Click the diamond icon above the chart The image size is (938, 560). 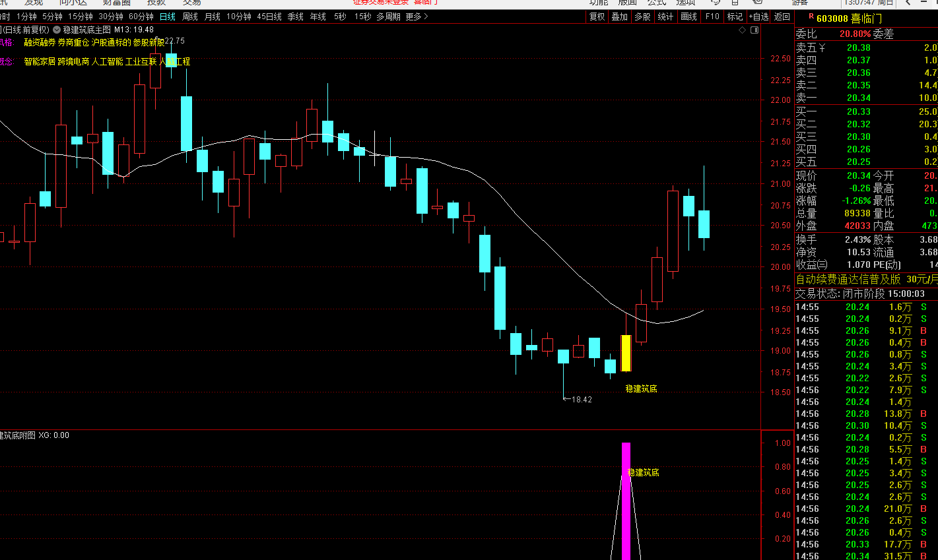click(743, 30)
